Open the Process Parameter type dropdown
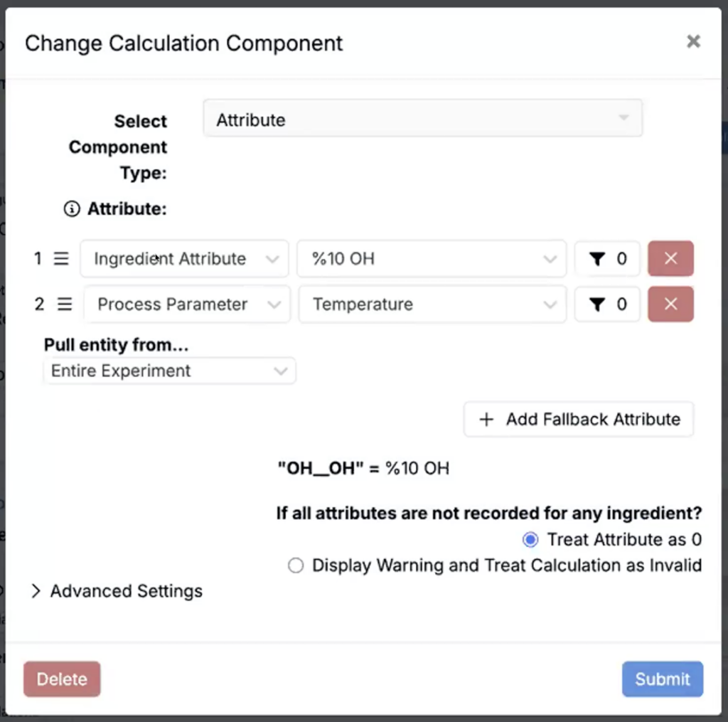Viewport: 728px width, 722px height. pos(187,304)
